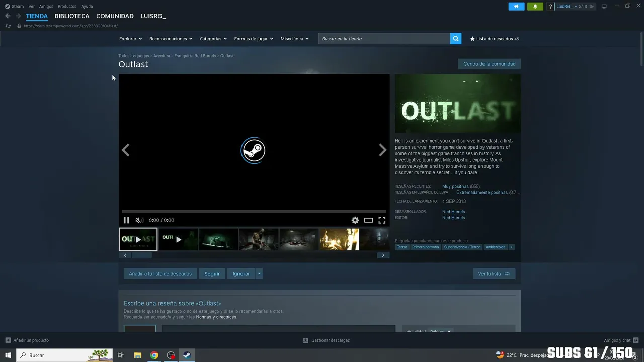
Task: Unmute the trailer audio
Action: click(139, 220)
